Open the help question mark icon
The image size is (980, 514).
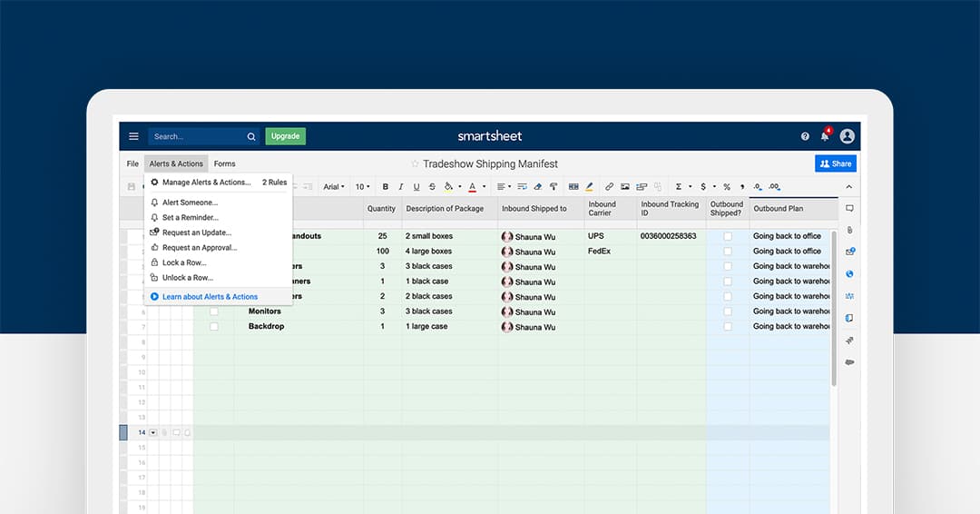pos(805,136)
